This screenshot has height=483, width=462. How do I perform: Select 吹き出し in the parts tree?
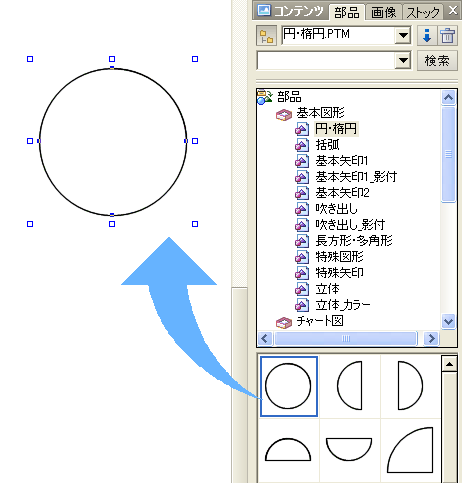tap(337, 209)
